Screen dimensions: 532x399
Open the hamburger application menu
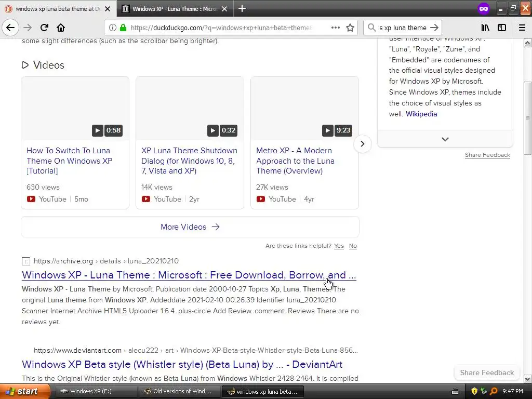pos(522,28)
